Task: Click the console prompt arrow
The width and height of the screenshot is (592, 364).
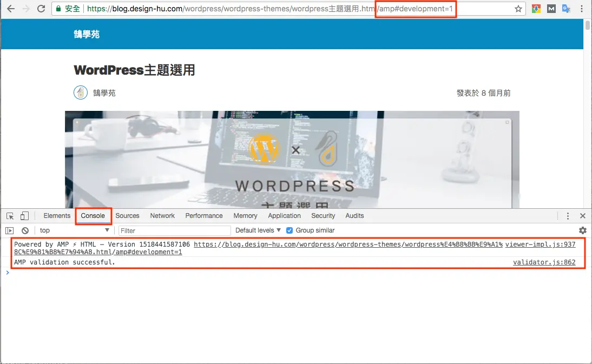Action: pos(7,273)
